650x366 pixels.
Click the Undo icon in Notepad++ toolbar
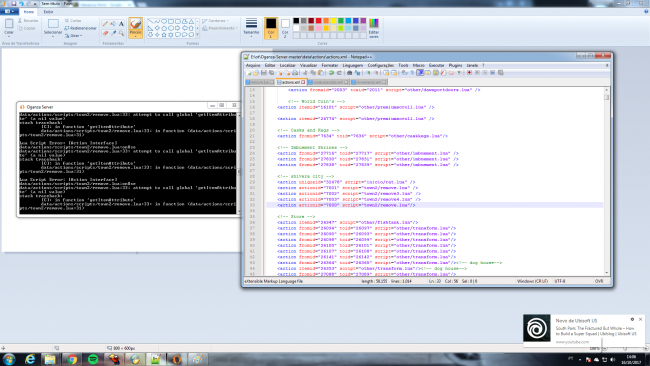point(331,73)
